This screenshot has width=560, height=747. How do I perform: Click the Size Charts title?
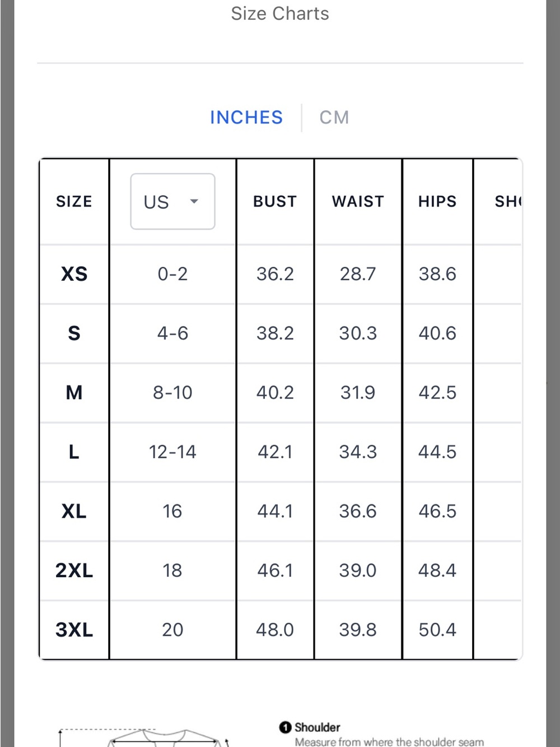(280, 13)
